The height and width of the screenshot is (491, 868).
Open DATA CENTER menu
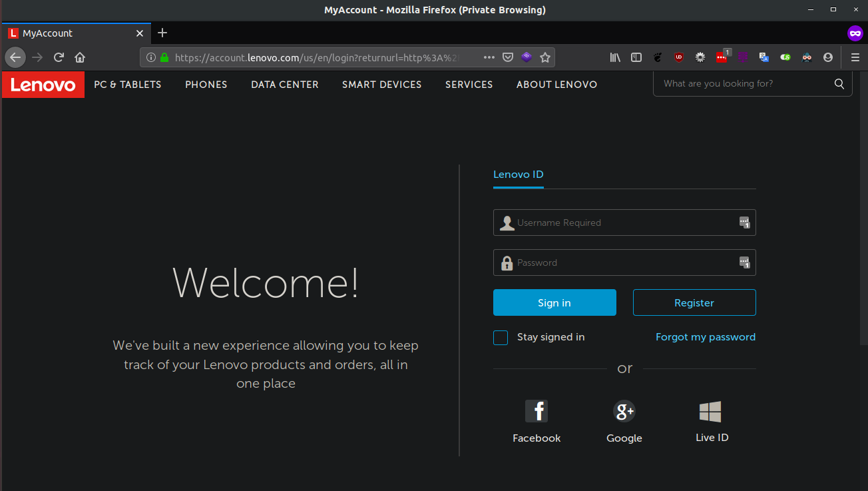pos(285,85)
